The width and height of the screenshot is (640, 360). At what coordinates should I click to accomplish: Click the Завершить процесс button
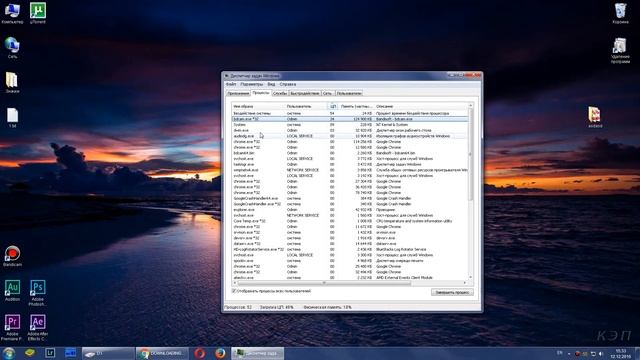(452, 292)
